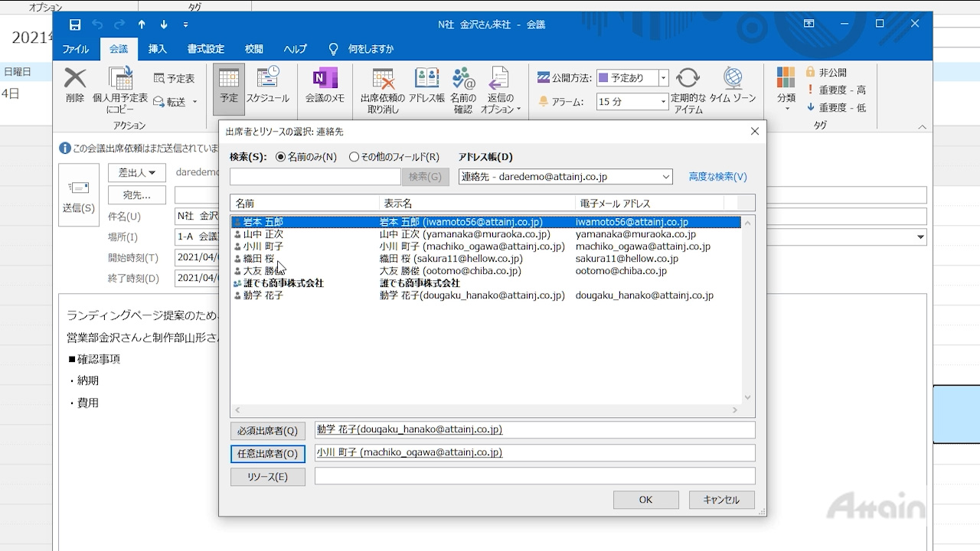Expand the Show As (予定あり) dropdown

pos(663,78)
